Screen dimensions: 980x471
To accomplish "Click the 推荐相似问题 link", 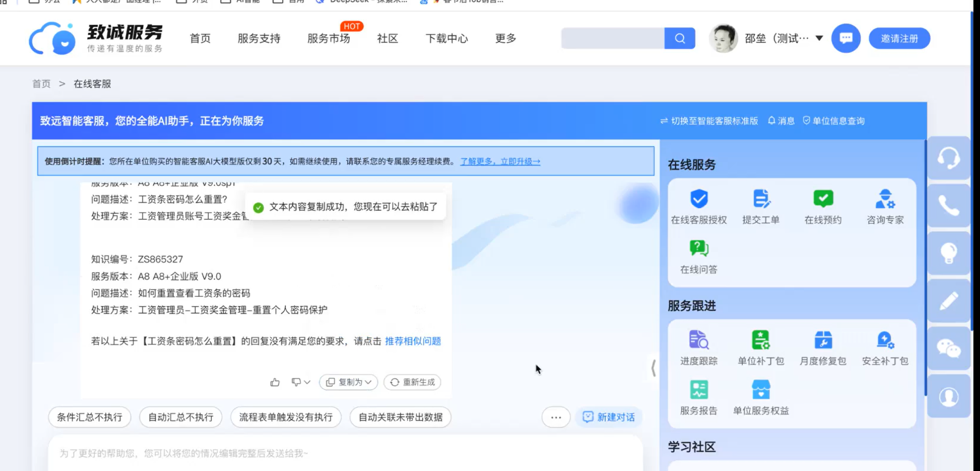I will coord(413,341).
